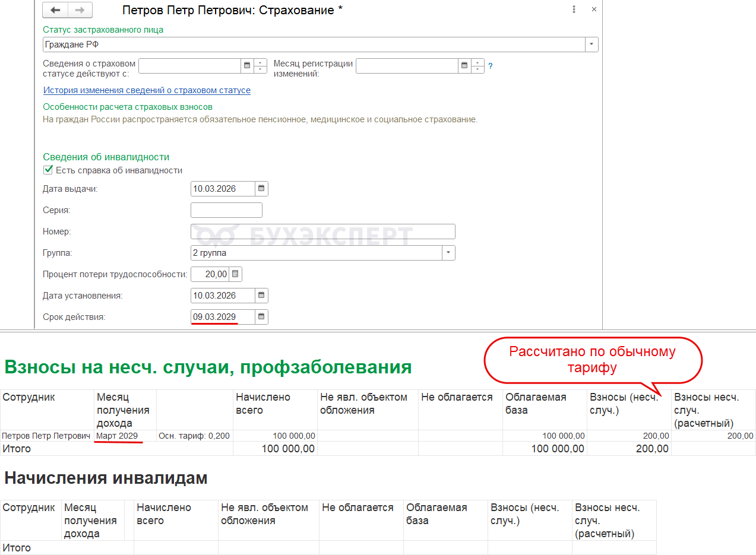Select the Группа field showing 2 группа
756x555 pixels.
coord(317,253)
